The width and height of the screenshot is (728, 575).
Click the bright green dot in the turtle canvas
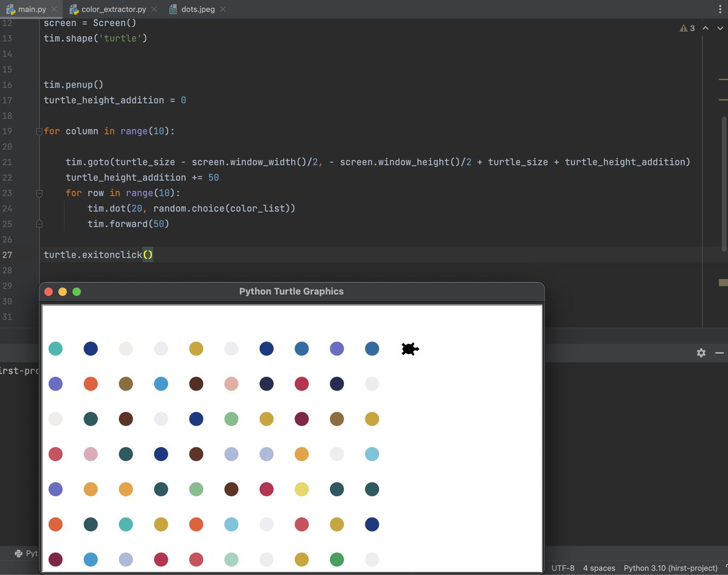pyautogui.click(x=337, y=559)
